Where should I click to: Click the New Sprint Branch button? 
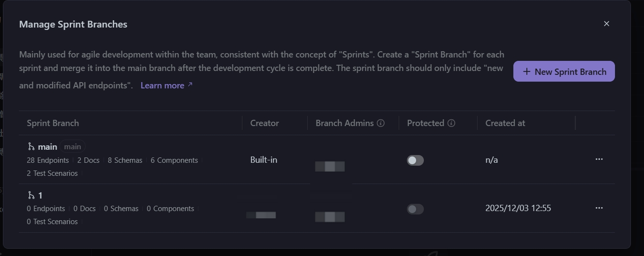point(564,71)
